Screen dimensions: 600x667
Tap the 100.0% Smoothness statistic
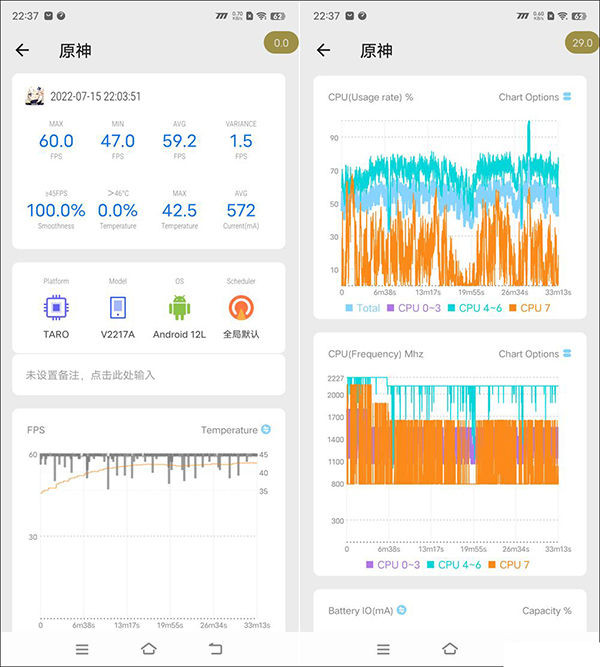tap(56, 211)
